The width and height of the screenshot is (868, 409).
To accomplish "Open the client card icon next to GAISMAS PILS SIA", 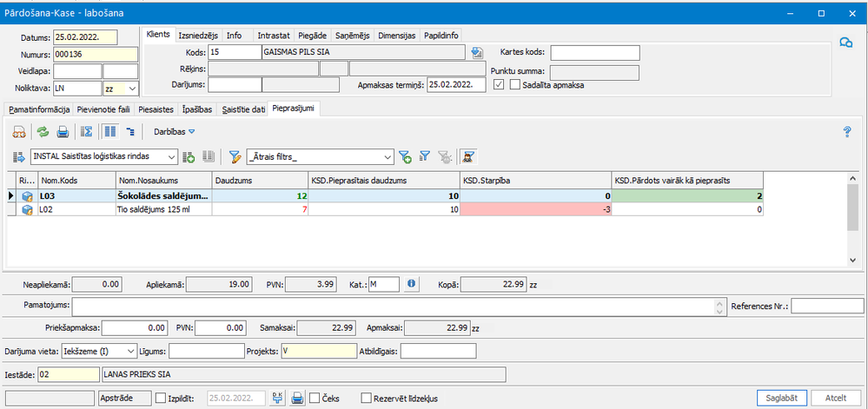I will click(x=476, y=53).
